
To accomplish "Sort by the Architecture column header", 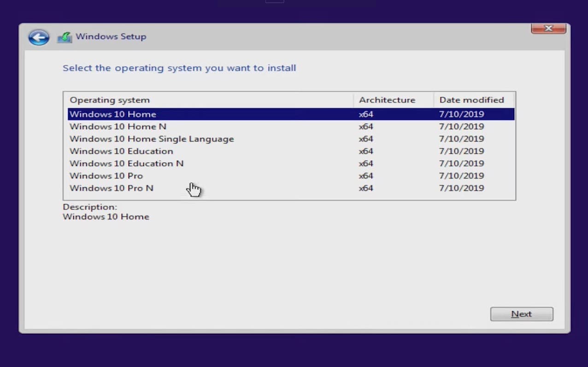I will pos(387,100).
